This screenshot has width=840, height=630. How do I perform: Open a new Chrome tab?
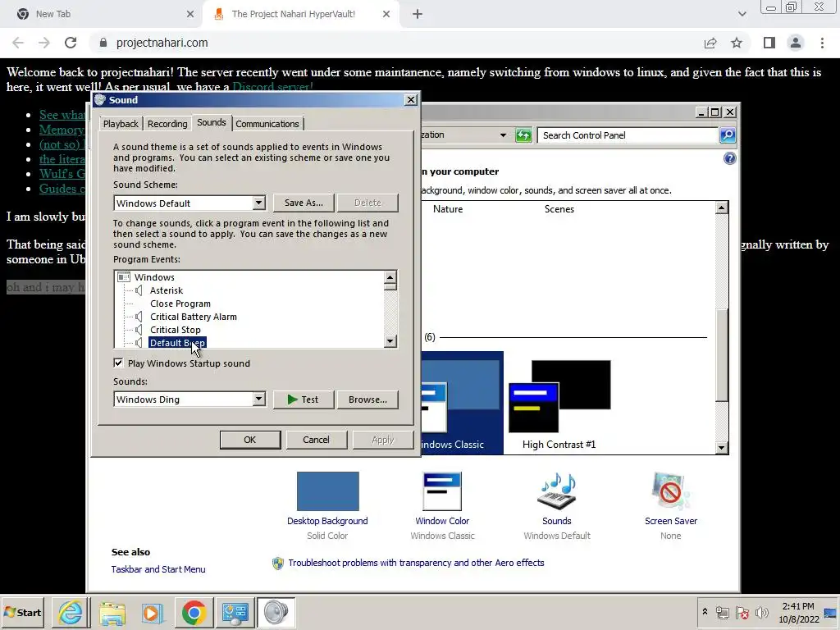[418, 14]
